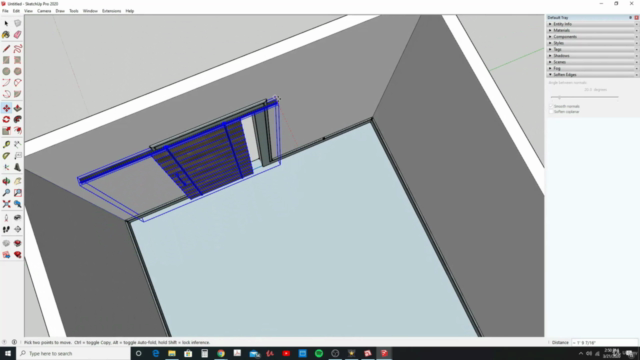This screenshot has width=640, height=360.
Task: Open the Extensions menu
Action: (111, 11)
